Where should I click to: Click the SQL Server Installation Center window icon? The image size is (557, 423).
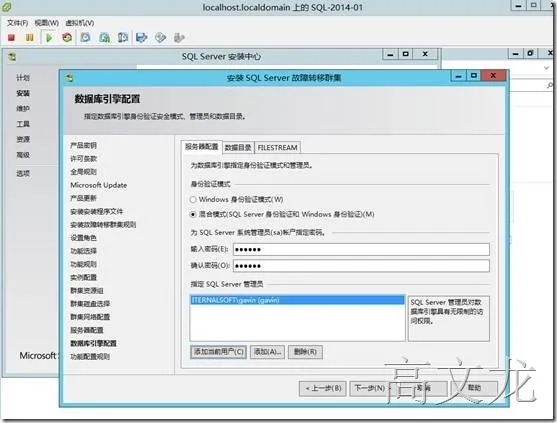tap(12, 56)
